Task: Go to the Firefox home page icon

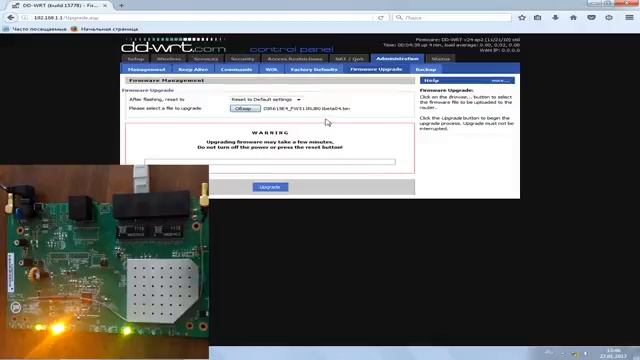Action: point(573,18)
